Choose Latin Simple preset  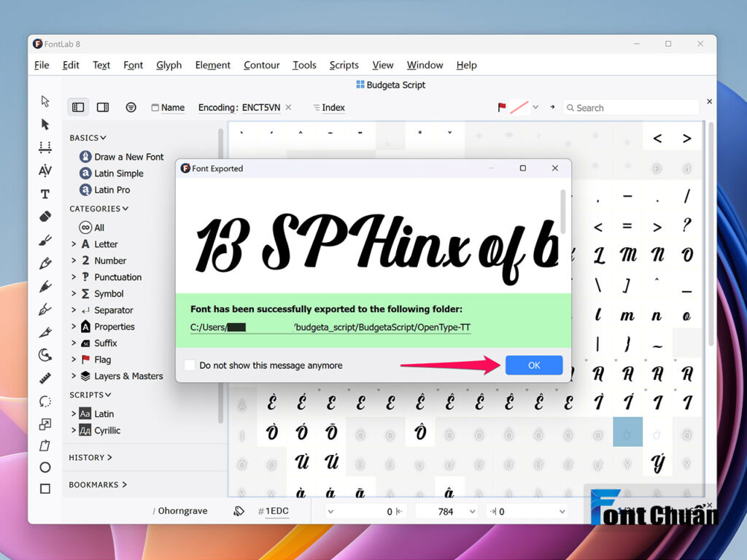(112, 174)
